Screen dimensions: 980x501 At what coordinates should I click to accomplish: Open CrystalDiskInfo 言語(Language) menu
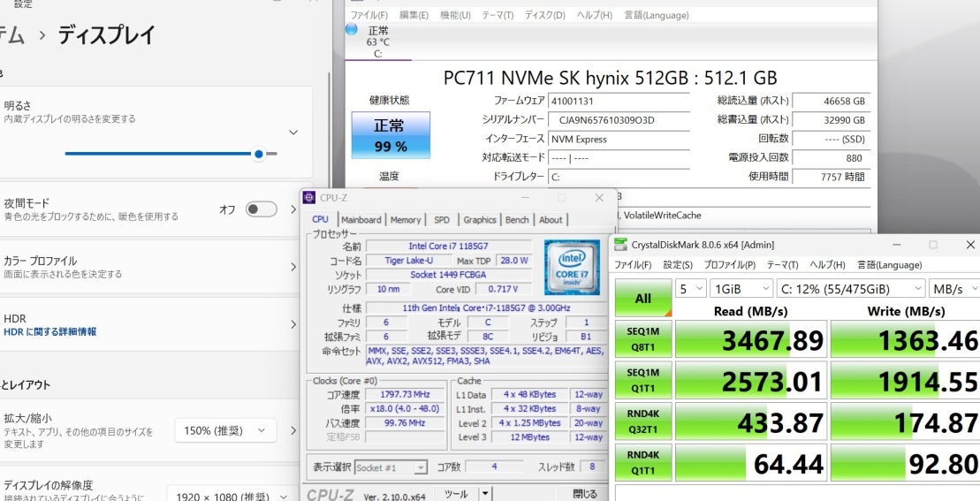657,15
